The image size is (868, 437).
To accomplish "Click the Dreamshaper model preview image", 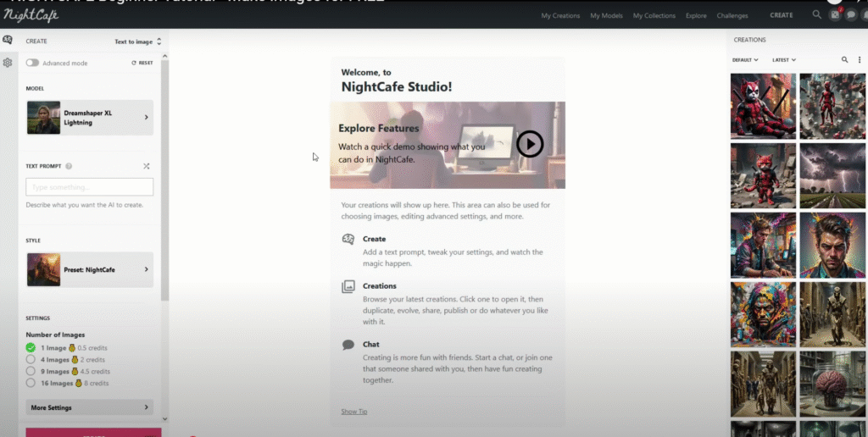I will (44, 117).
